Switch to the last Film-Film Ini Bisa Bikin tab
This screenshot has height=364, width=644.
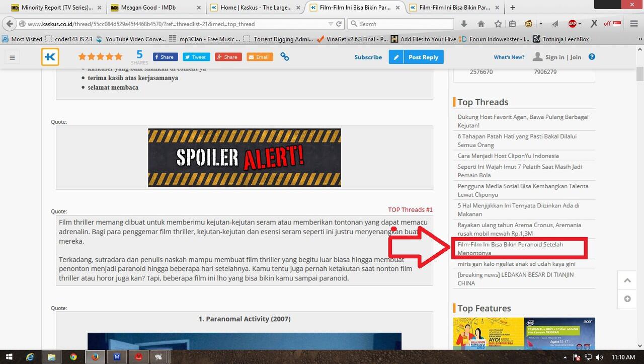[454, 8]
